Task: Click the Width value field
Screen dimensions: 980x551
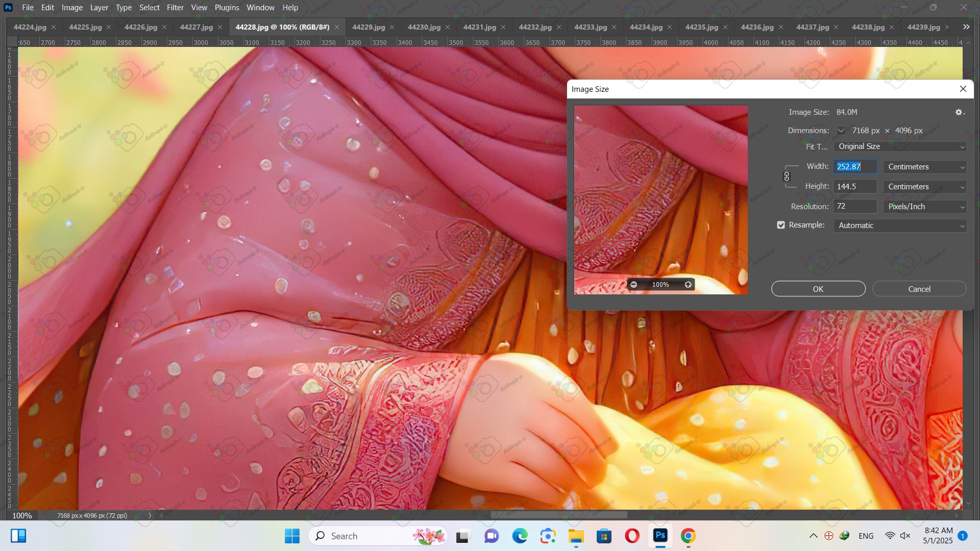Action: [855, 167]
